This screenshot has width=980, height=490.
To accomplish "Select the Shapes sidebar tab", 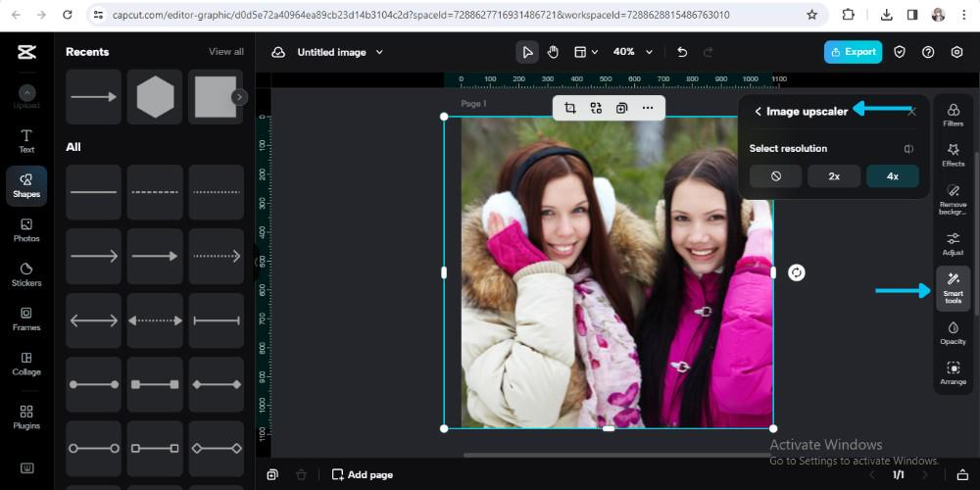I will [26, 185].
